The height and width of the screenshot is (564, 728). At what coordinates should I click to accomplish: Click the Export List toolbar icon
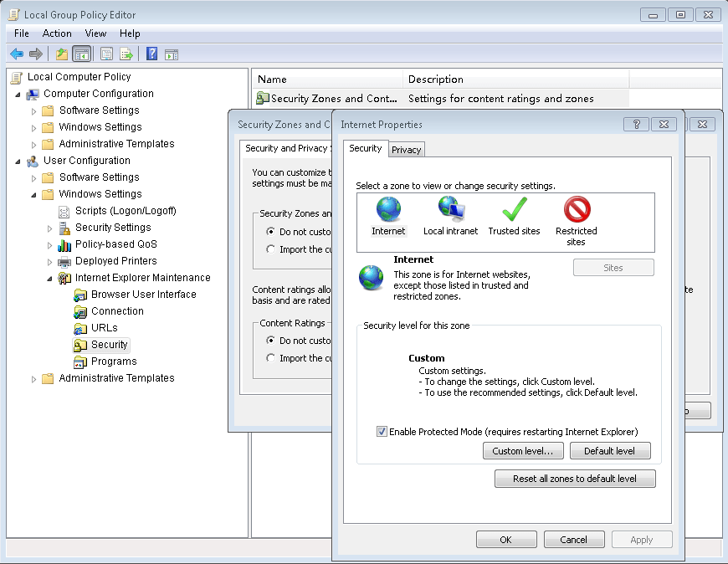126,54
